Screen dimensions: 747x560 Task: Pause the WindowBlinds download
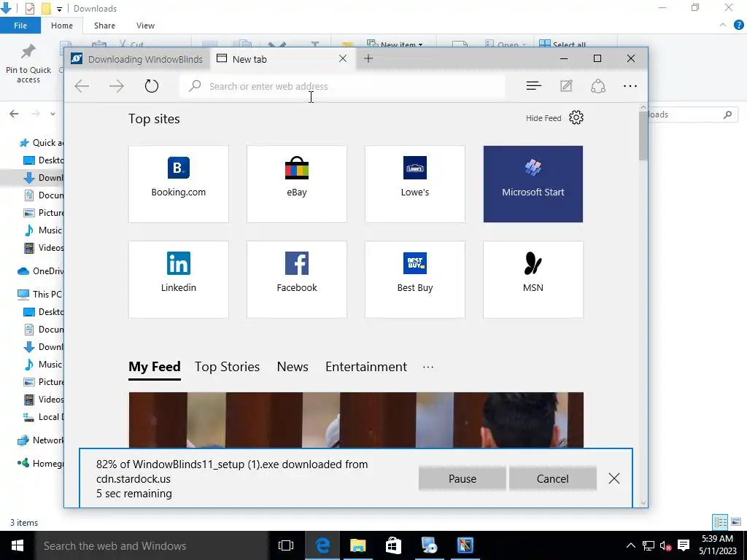(x=462, y=478)
